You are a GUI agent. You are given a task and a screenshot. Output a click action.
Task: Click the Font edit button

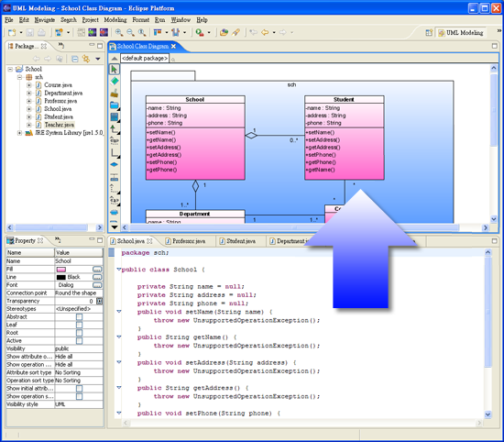click(97, 285)
